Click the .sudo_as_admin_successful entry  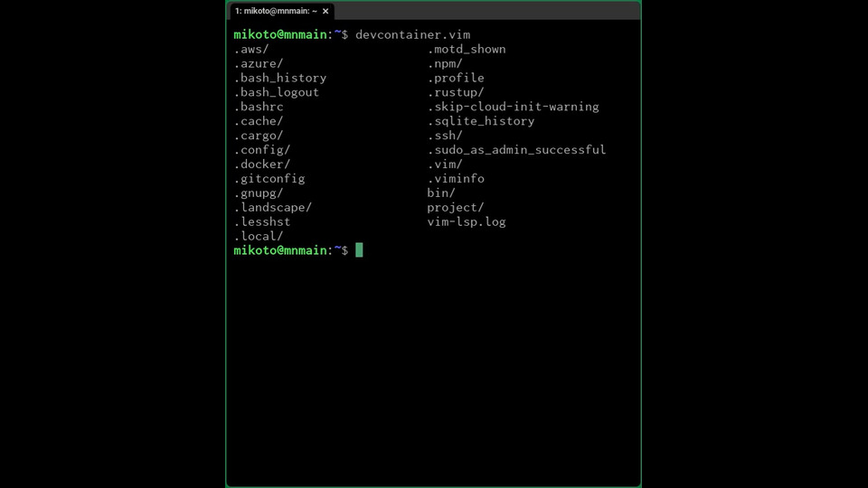tap(517, 150)
